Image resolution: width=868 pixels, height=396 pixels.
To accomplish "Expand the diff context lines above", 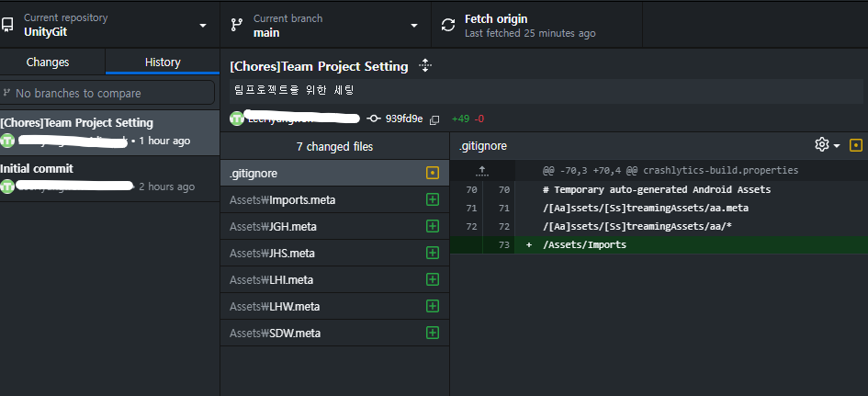I will pyautogui.click(x=482, y=171).
